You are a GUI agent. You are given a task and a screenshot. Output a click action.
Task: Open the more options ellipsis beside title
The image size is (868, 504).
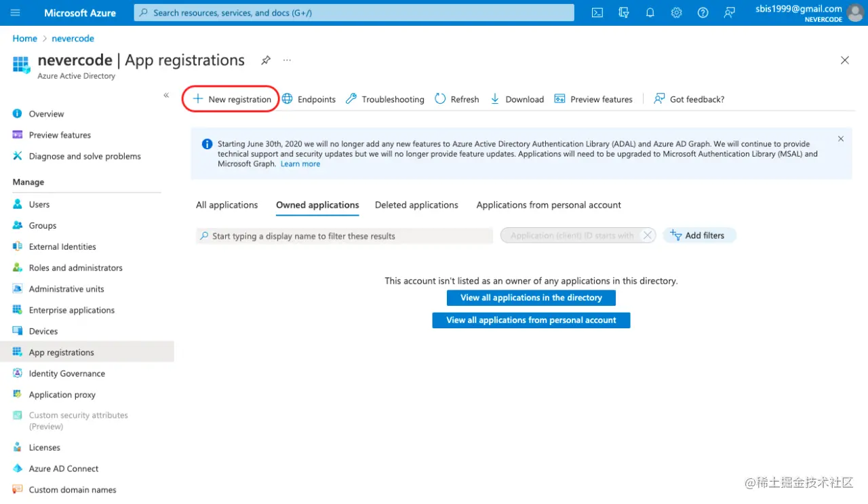[x=287, y=60]
